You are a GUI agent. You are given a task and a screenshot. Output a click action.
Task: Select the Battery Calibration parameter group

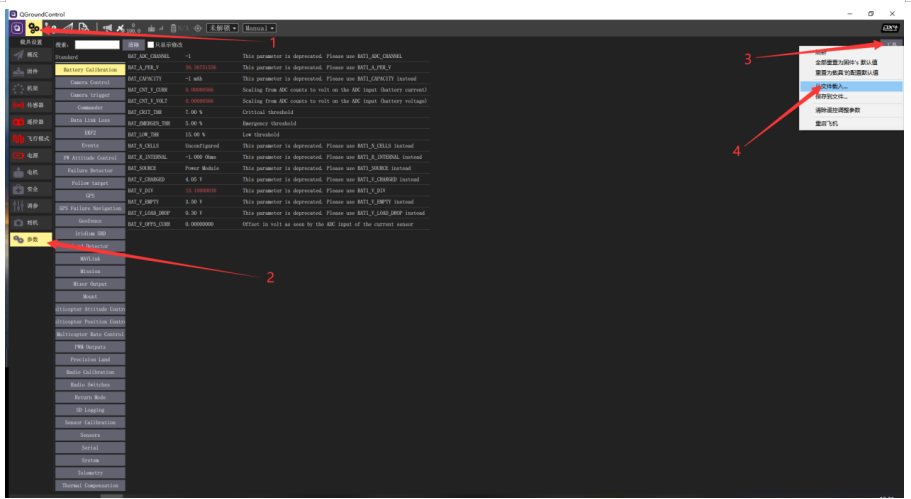tap(90, 70)
